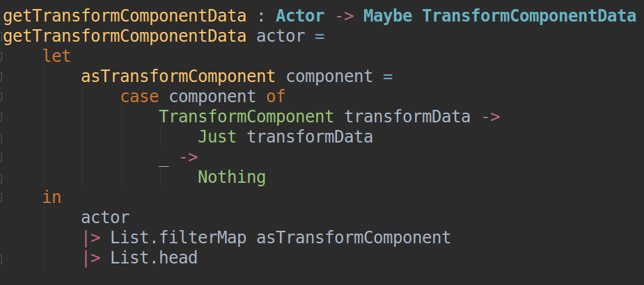The height and width of the screenshot is (285, 644).
Task: Click 'List.filterMap' in the pipeline
Action: click(179, 238)
